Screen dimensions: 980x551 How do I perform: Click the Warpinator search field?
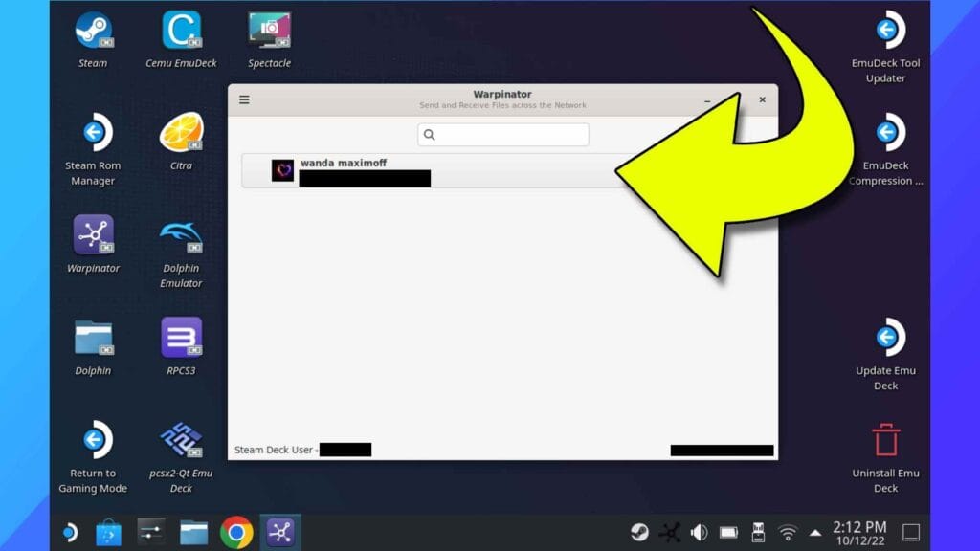pyautogui.click(x=503, y=135)
